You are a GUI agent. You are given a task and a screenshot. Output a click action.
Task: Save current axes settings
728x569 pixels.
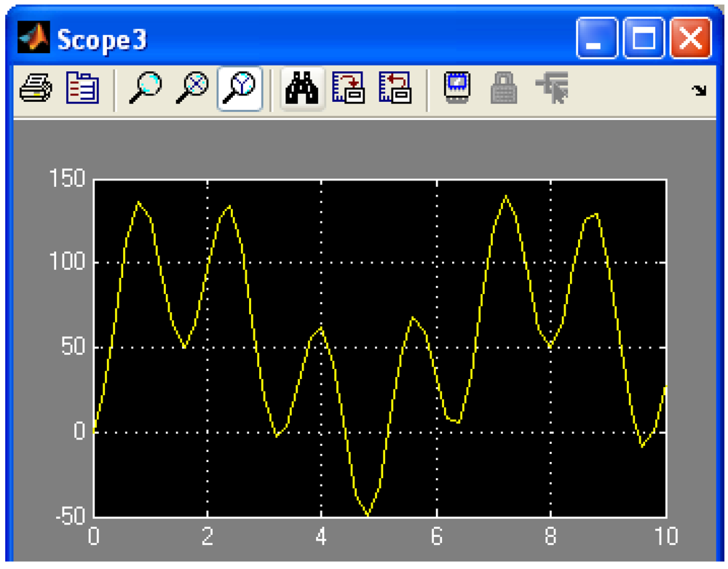point(349,89)
